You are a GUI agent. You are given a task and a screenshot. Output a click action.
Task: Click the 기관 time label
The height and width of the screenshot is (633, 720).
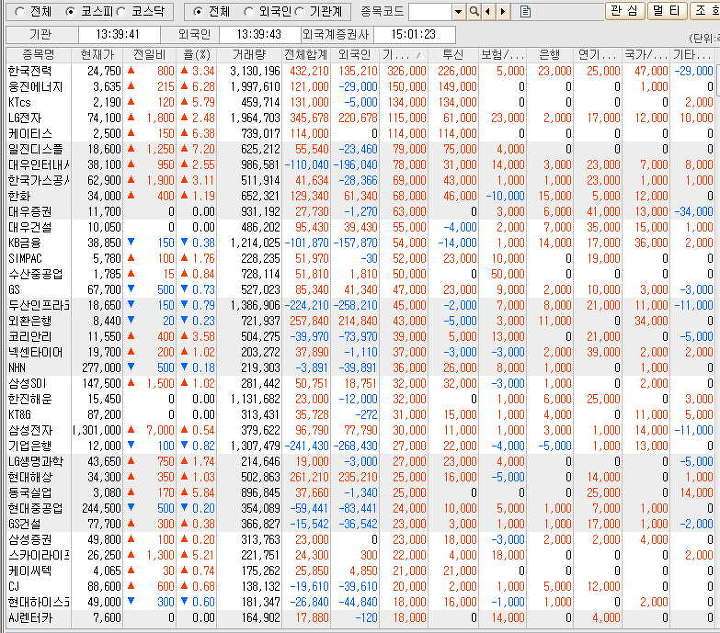tap(42, 34)
